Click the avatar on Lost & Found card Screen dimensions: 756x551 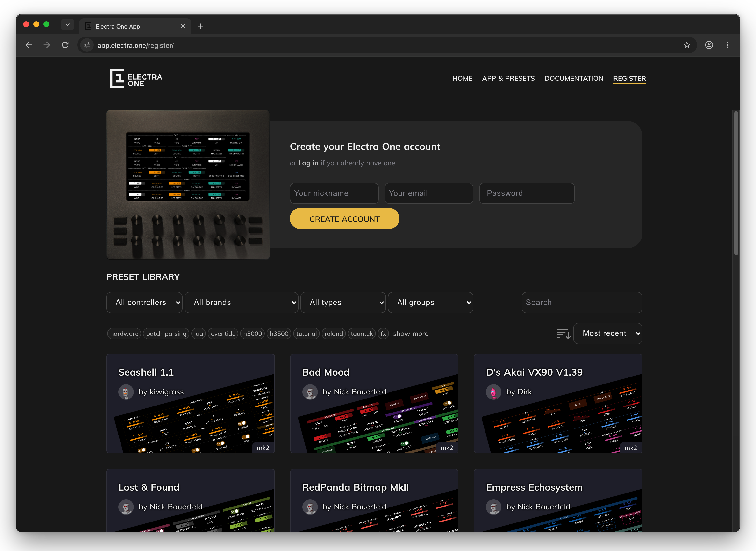click(126, 507)
